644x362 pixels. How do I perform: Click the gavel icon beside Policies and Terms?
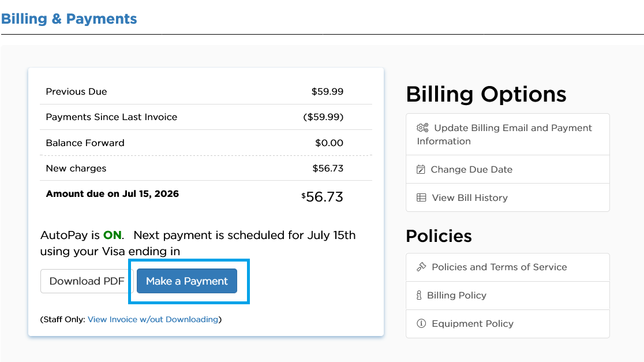pyautogui.click(x=421, y=267)
